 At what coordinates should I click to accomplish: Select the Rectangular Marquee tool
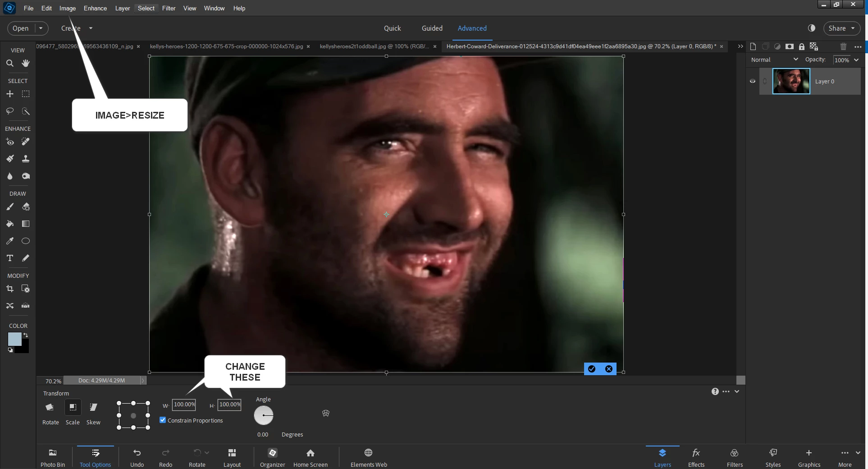pos(26,94)
